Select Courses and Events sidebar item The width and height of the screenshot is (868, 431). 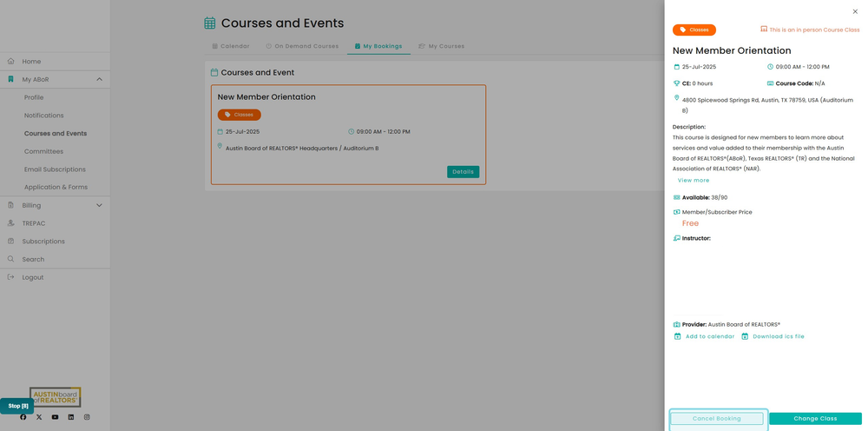(56, 134)
